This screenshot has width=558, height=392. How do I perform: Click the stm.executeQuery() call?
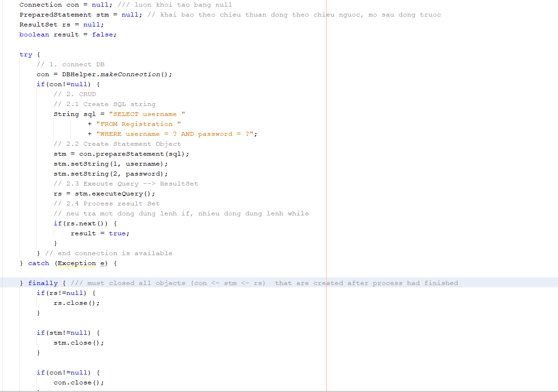pos(115,194)
